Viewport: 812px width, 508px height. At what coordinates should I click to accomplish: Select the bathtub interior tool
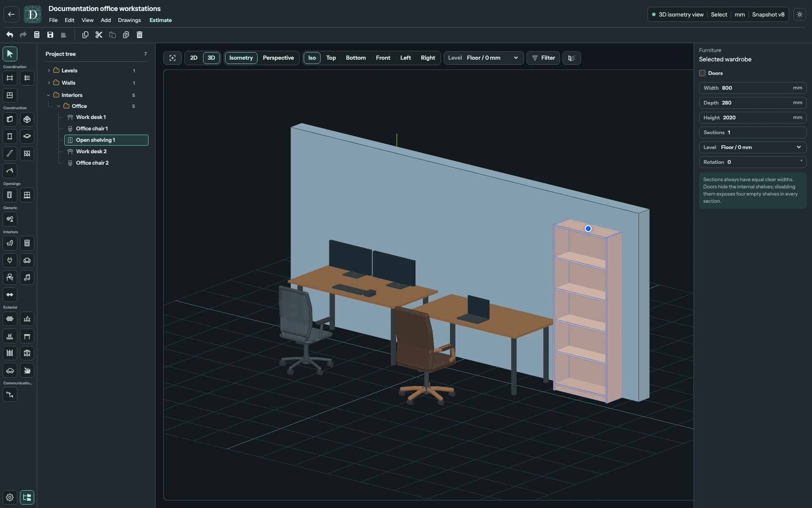[10, 243]
